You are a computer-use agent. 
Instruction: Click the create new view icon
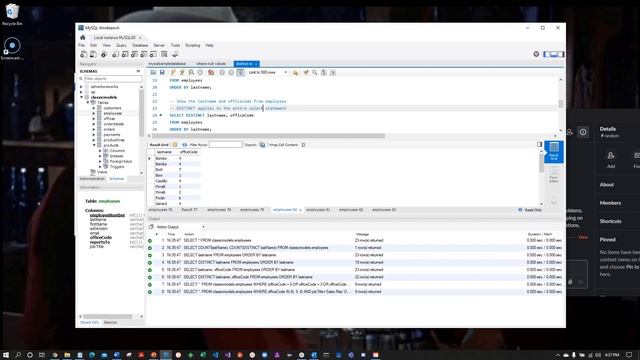pos(134,54)
